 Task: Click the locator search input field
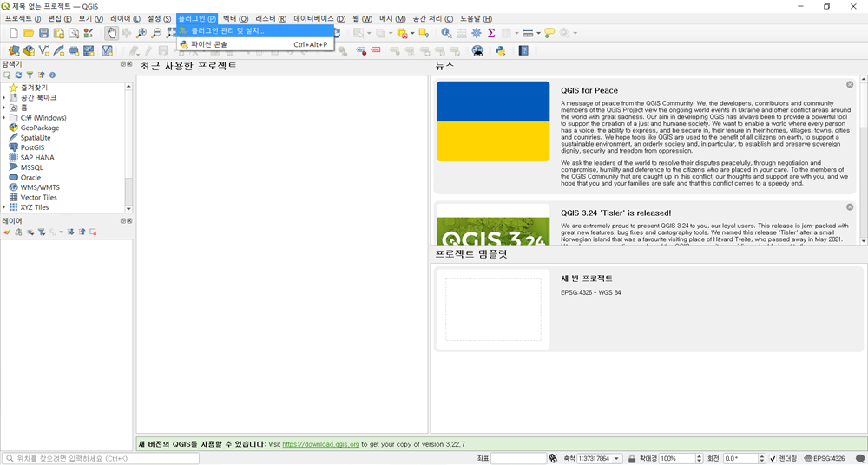tap(100, 458)
